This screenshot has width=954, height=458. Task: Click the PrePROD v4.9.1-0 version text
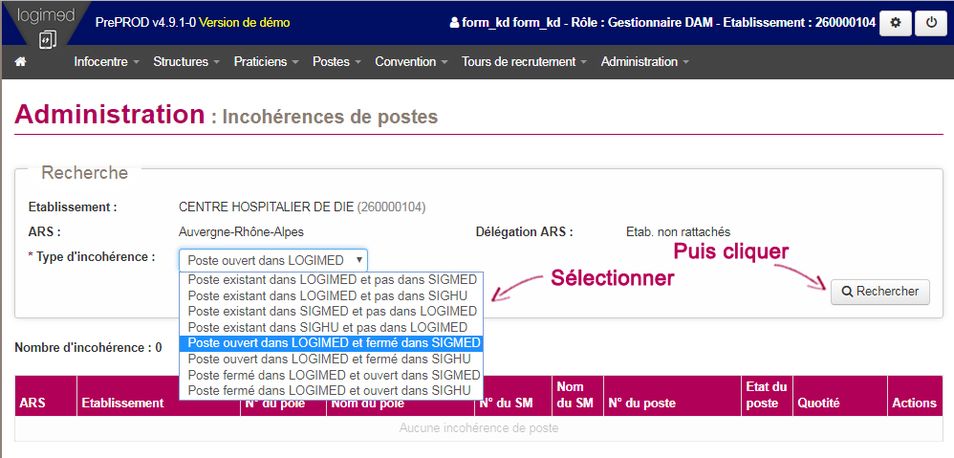pos(145,23)
